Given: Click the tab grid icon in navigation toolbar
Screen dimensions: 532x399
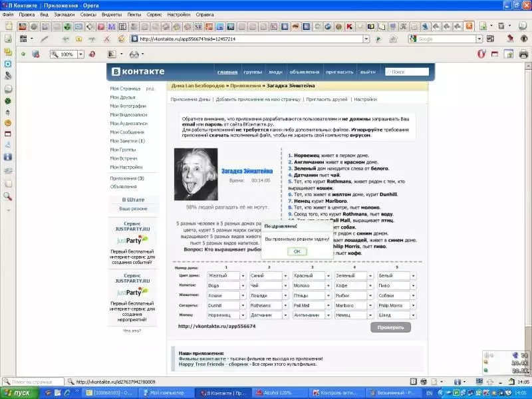Looking at the screenshot, I should [23, 39].
